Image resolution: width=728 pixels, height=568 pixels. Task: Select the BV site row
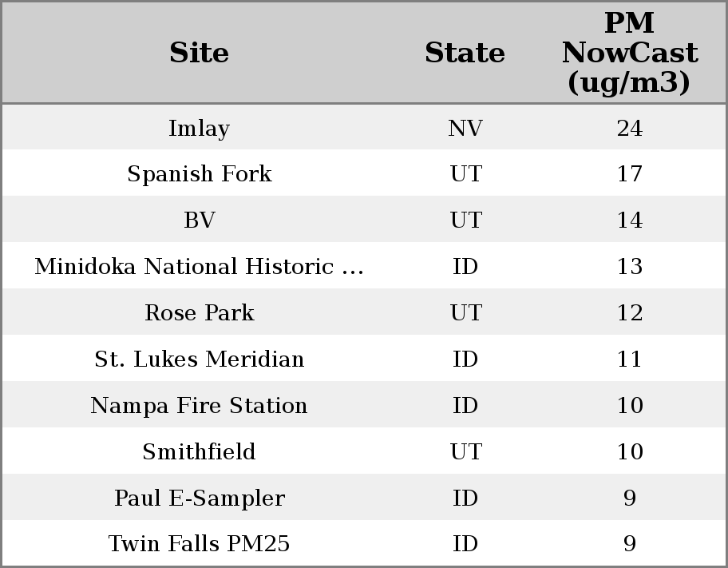(x=199, y=220)
